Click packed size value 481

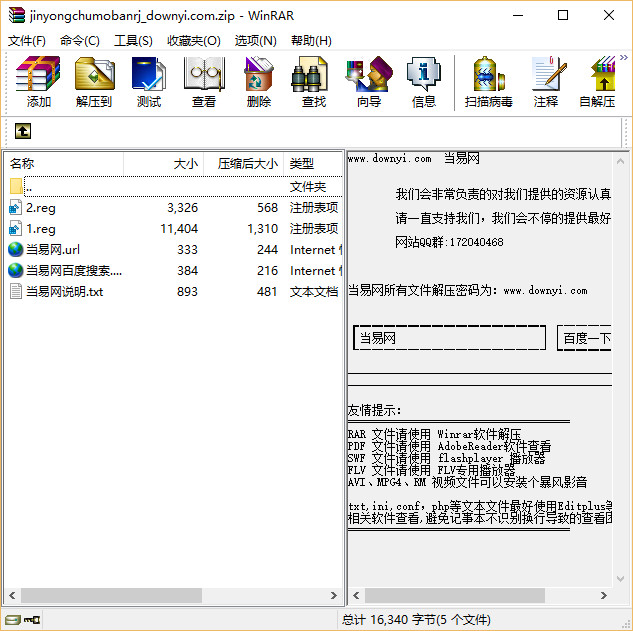(267, 291)
